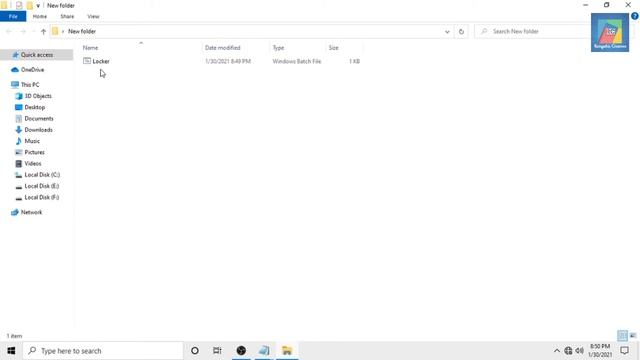Open Videos folder in sidebar

[x=33, y=163]
